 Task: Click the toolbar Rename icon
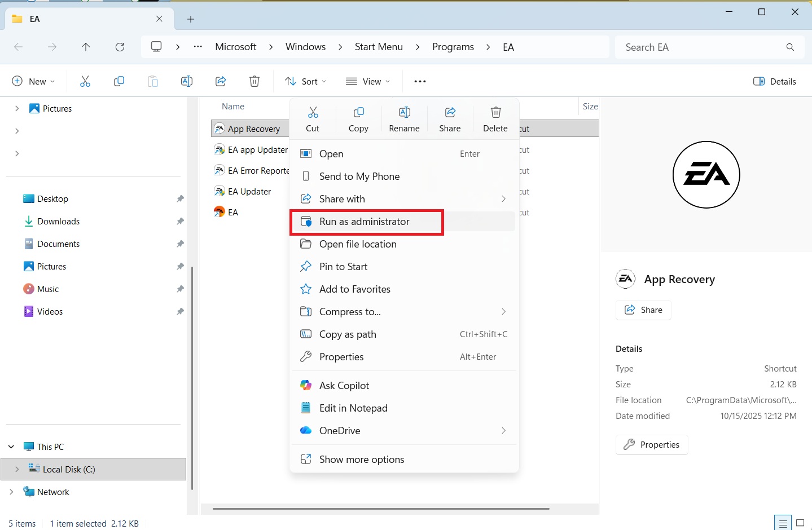click(187, 81)
